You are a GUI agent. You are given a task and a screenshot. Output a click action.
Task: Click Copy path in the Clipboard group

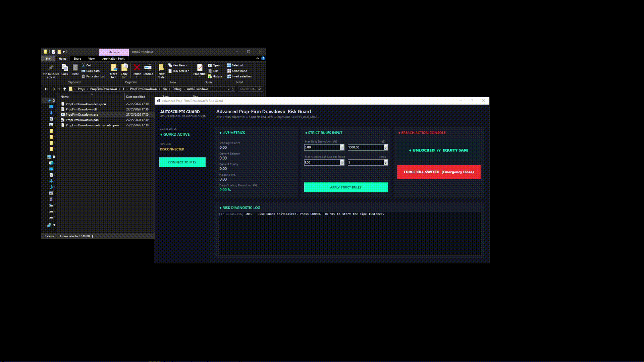coord(91,71)
